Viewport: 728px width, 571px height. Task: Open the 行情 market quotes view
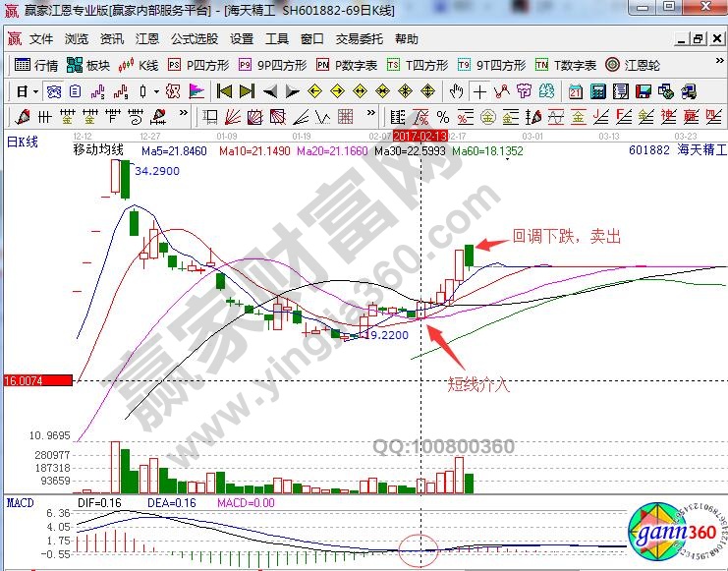point(37,66)
